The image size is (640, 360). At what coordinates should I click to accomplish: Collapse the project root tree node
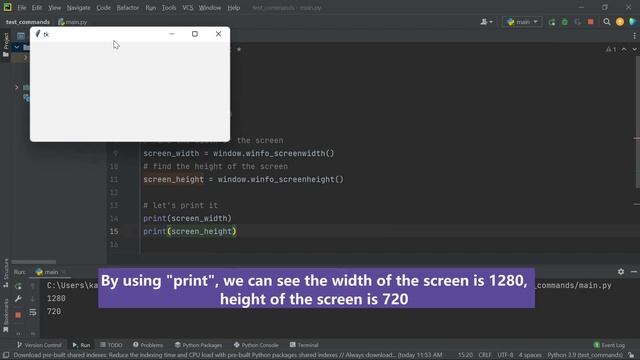click(17, 47)
